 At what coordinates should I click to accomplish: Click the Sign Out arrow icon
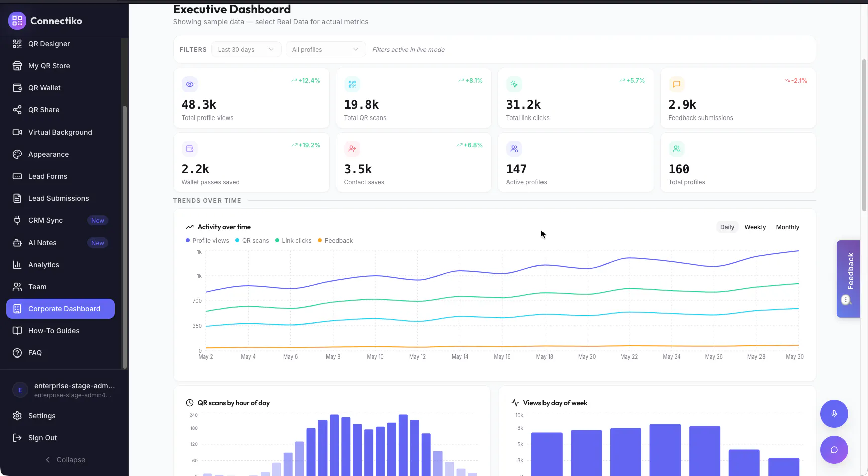click(x=17, y=438)
